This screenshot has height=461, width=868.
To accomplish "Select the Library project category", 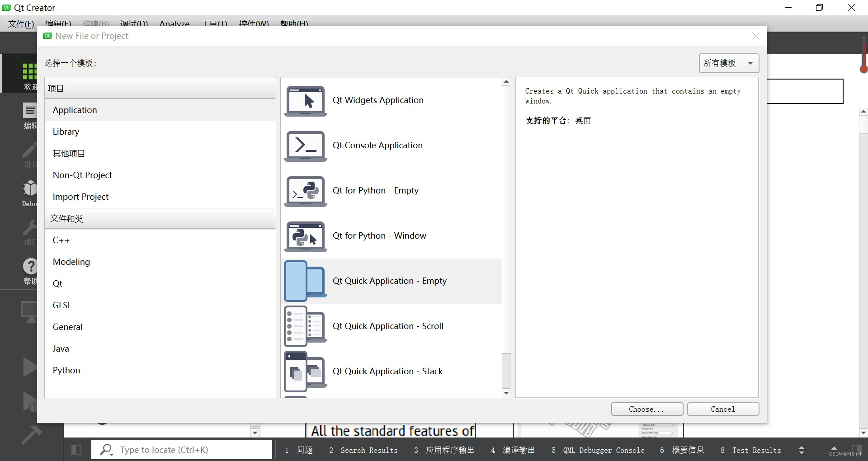I will coord(160,132).
